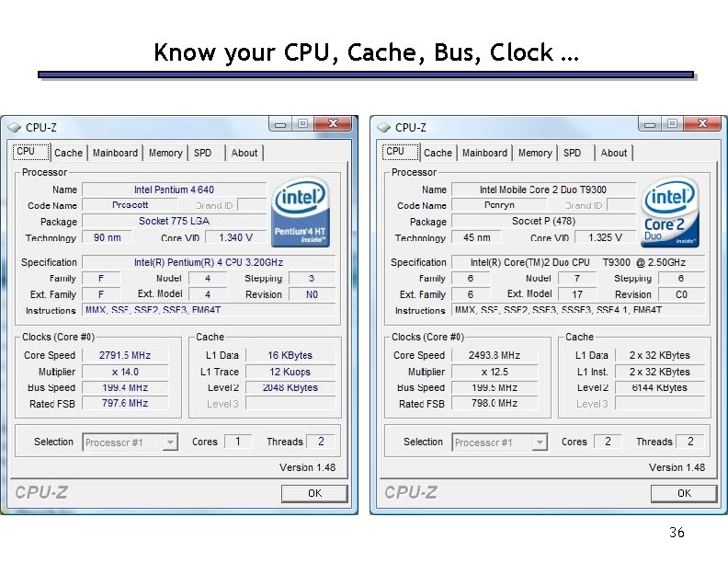Click Core 2 Duo instructions list field
Viewport: 728px width, 563px height.
[578, 309]
